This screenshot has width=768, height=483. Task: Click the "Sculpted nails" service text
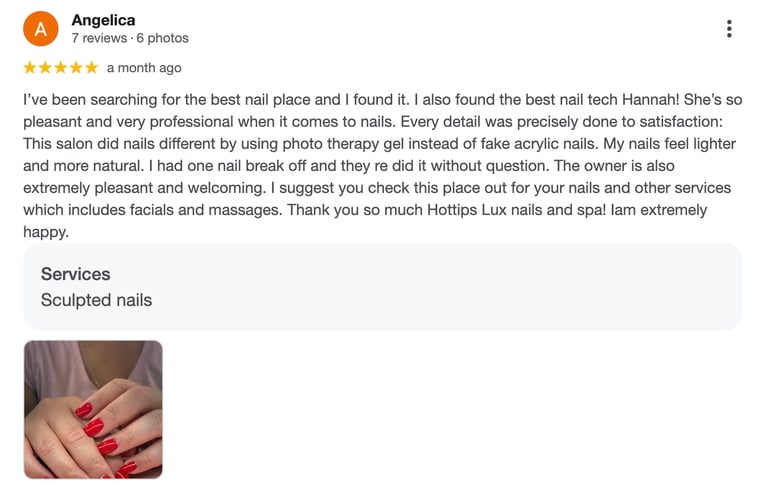coord(96,300)
